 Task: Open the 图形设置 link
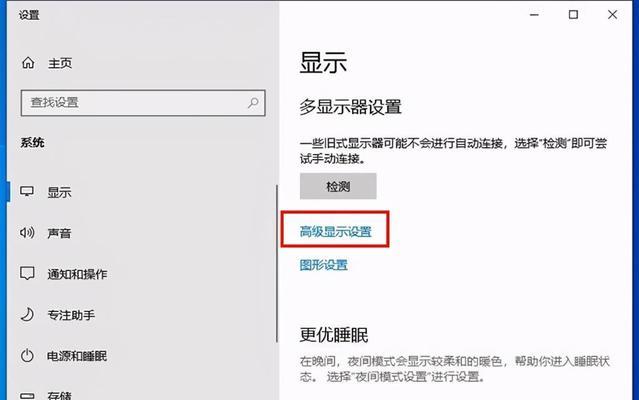[x=324, y=265]
